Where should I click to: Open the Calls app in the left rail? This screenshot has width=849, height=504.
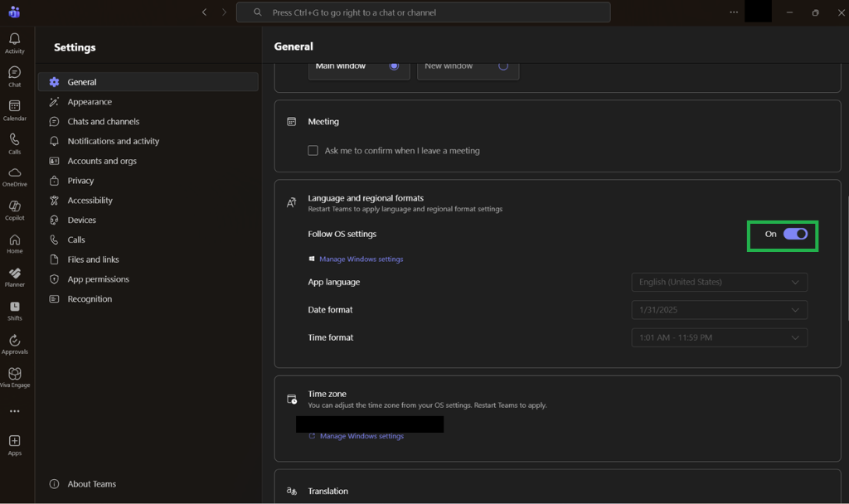(x=15, y=143)
